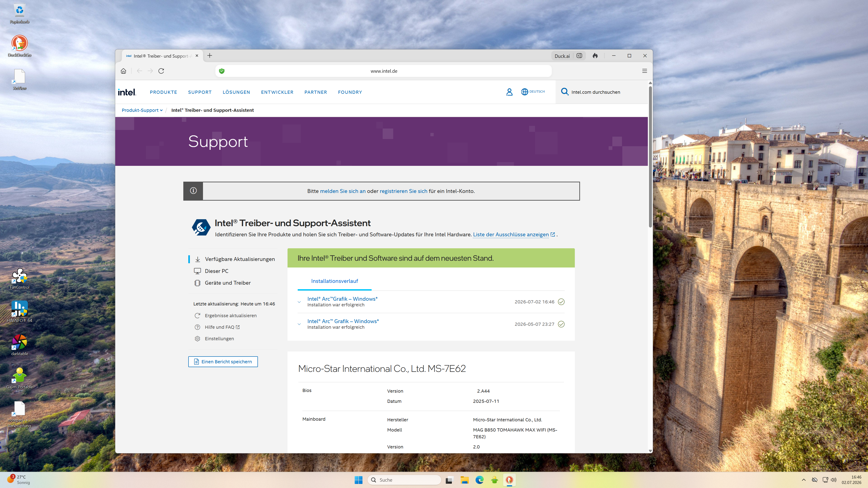Click the Intel logo
868x488 pixels.
tap(127, 92)
